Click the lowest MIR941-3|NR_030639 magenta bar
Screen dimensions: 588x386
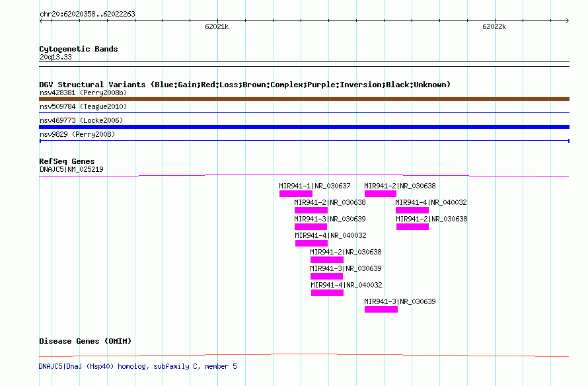click(x=381, y=309)
